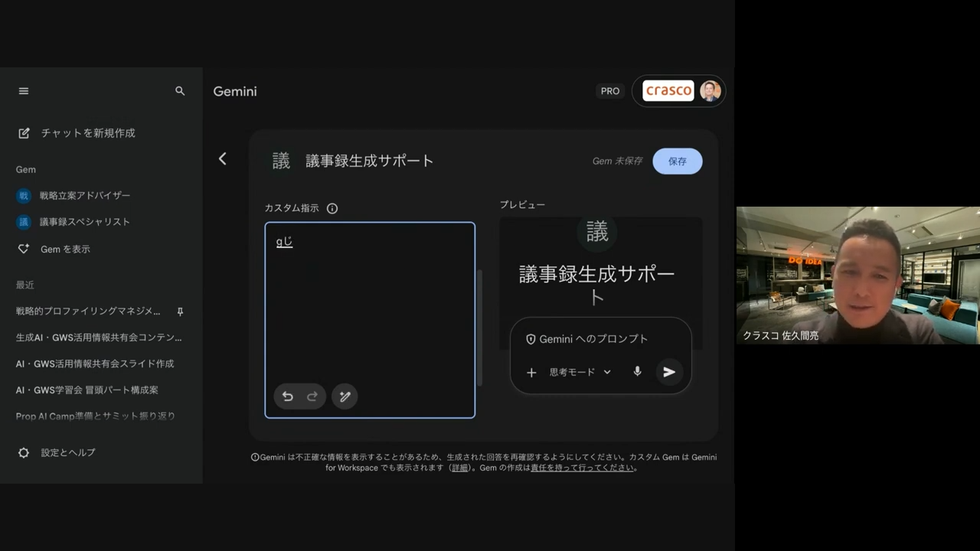Viewport: 980px width, 551px height.
Task: Click the クラスコ 佐久間亮 name label
Action: pyautogui.click(x=781, y=336)
